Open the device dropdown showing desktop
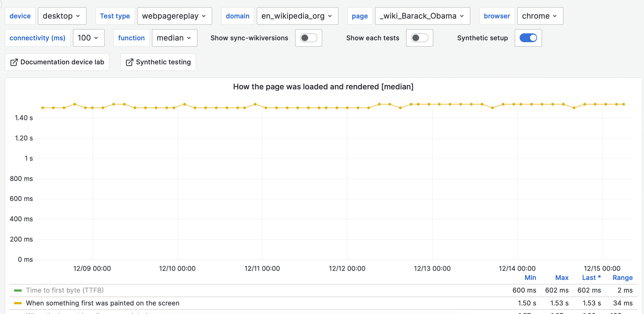 tap(62, 16)
